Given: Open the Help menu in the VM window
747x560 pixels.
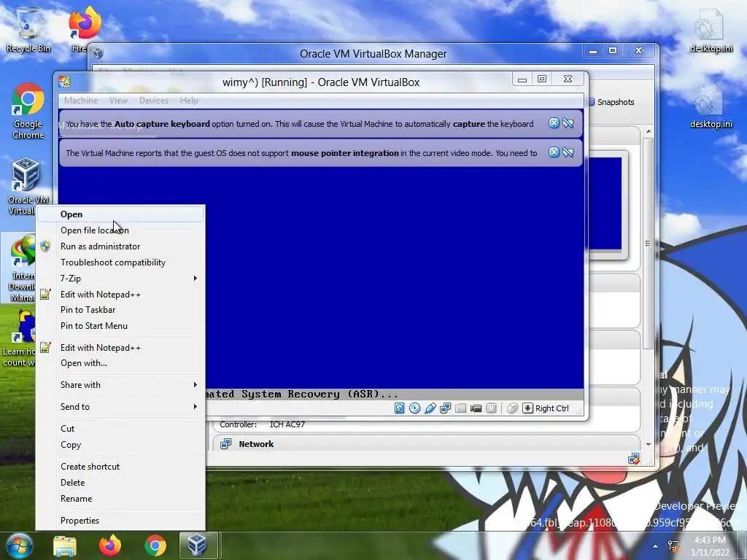Looking at the screenshot, I should tap(189, 101).
